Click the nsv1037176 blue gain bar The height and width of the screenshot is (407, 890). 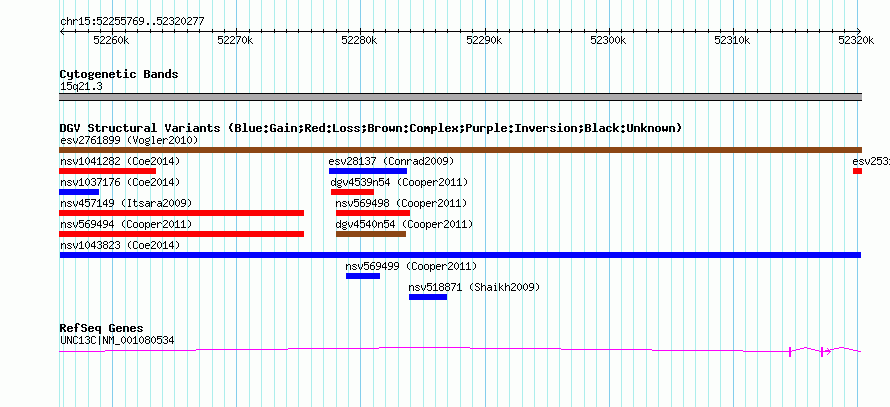[x=79, y=192]
